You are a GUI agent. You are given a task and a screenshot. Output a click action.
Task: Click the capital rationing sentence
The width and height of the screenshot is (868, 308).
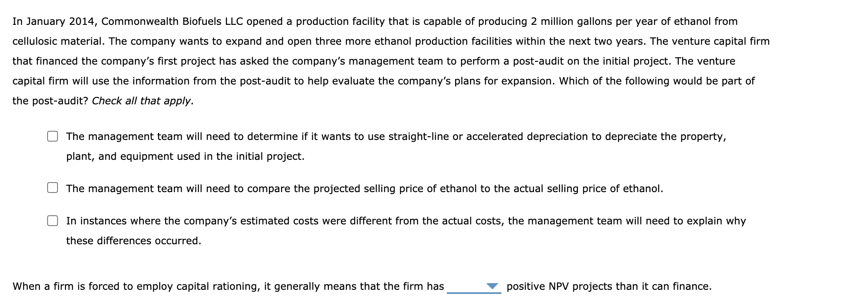point(228,286)
